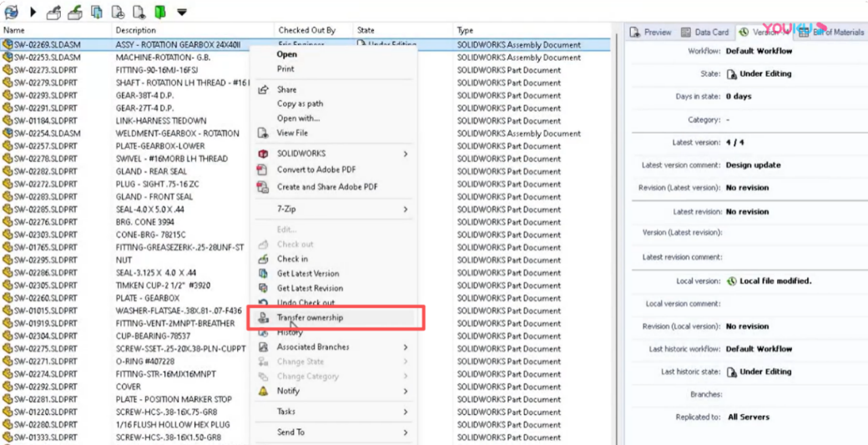The height and width of the screenshot is (445, 868).
Task: Sort by the Description column header
Action: point(135,30)
